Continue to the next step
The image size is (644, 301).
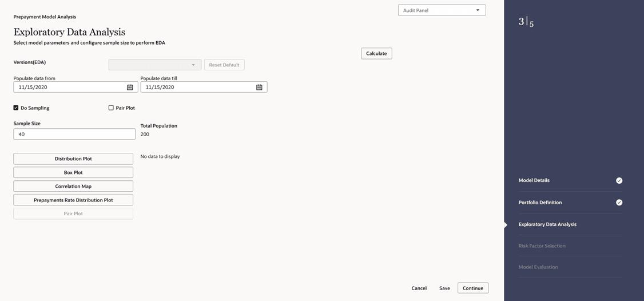click(x=473, y=288)
